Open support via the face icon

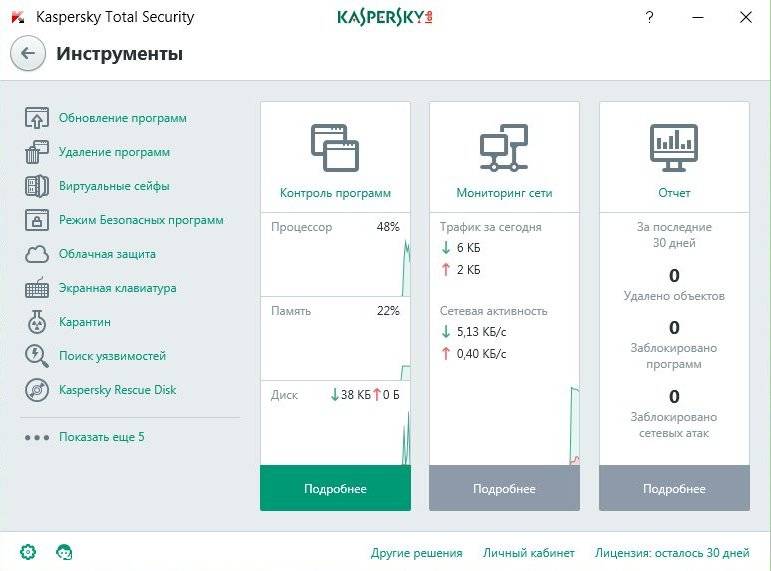pyautogui.click(x=64, y=552)
